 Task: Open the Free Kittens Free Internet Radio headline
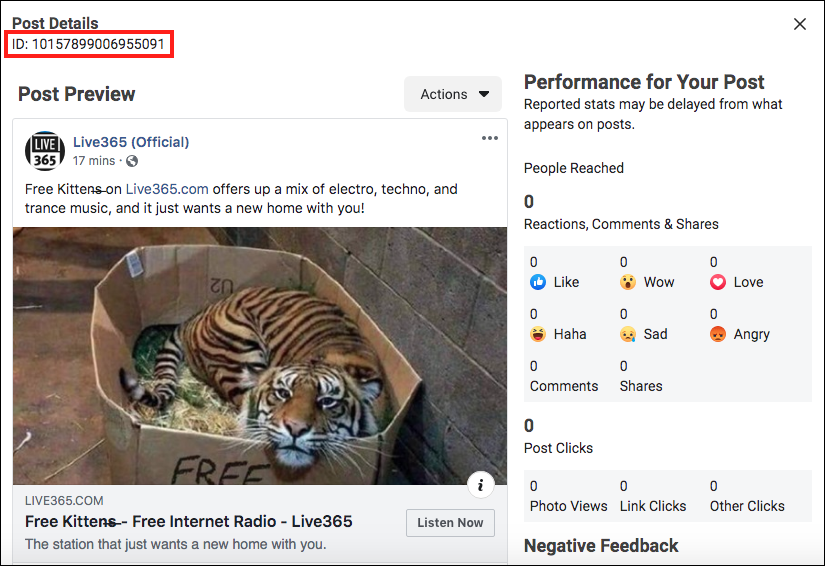click(x=188, y=521)
